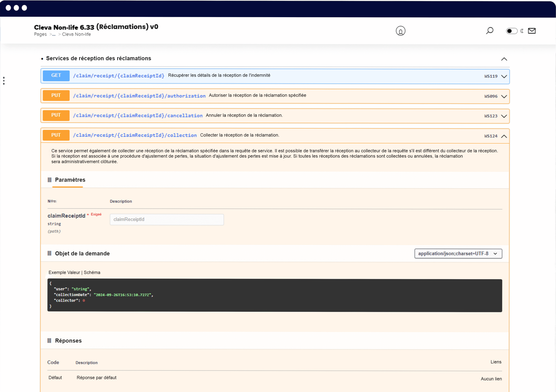Open the user profile icon
556x392 pixels.
pos(400,31)
